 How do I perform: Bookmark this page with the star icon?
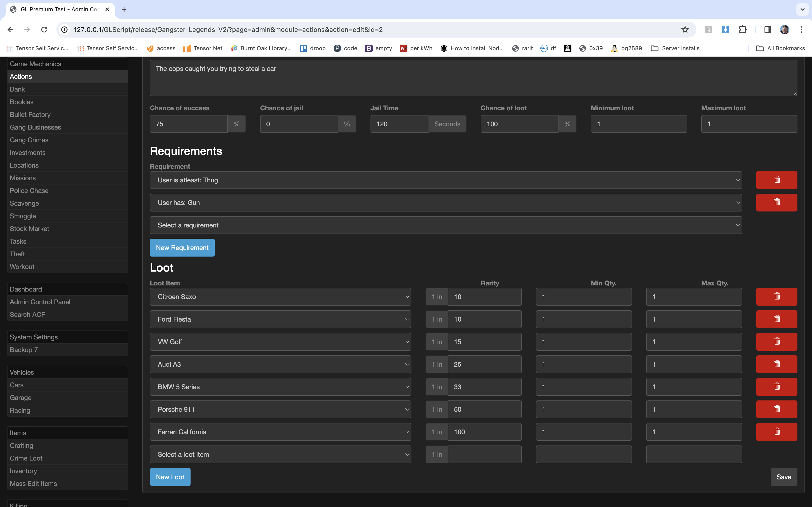coord(685,30)
